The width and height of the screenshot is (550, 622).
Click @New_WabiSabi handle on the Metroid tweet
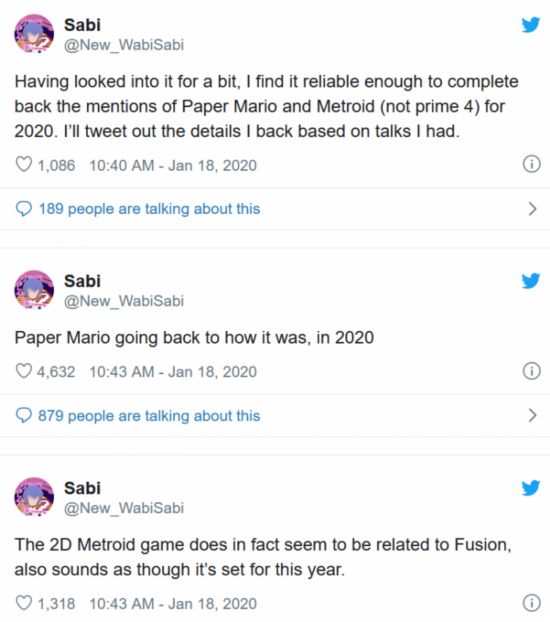point(124,508)
